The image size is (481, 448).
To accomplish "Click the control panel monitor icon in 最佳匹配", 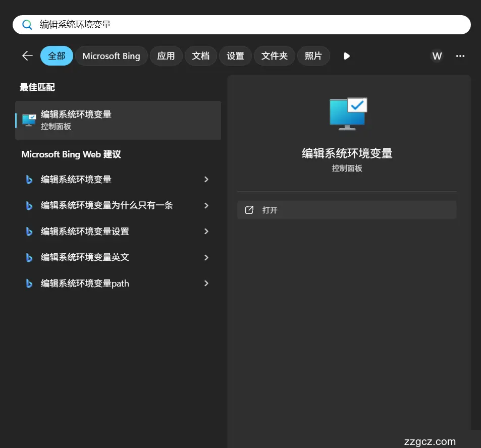I will pos(29,120).
